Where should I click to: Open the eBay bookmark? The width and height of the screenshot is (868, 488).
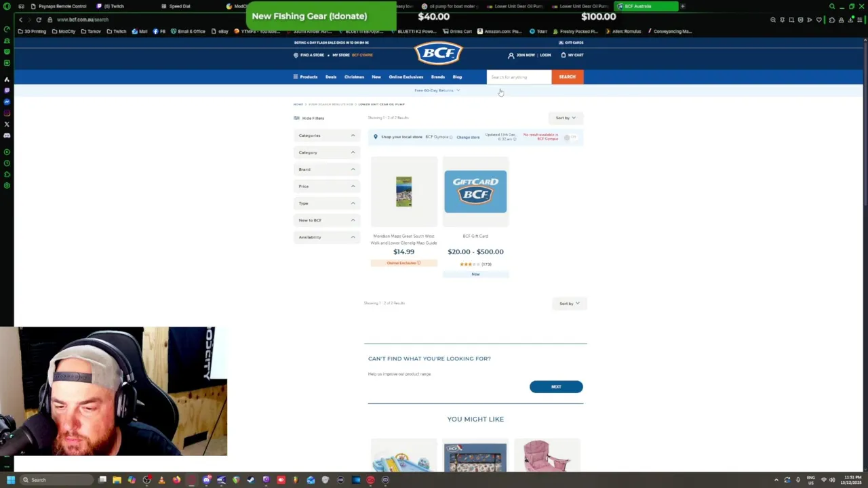coord(220,31)
